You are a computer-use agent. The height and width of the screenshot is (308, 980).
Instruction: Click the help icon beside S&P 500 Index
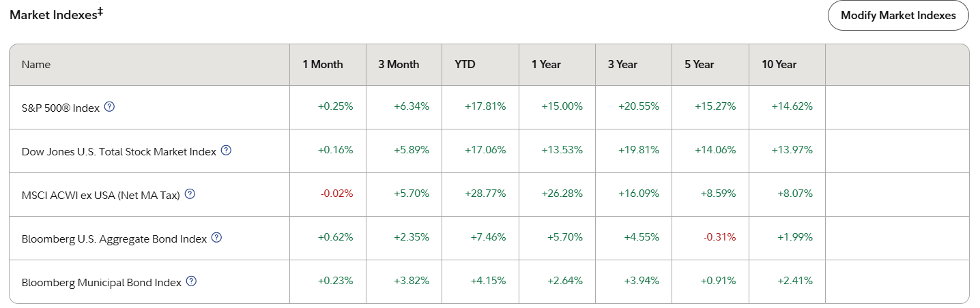pos(109,107)
